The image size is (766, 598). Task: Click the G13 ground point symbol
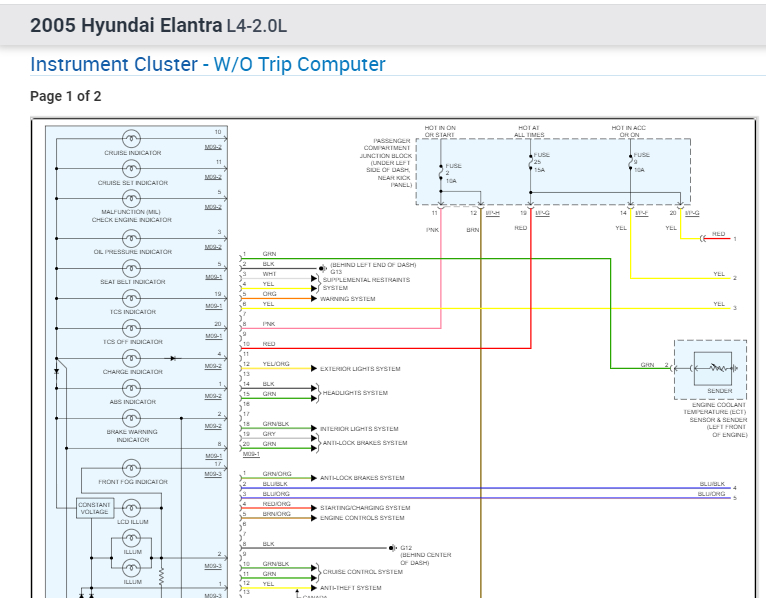[322, 268]
